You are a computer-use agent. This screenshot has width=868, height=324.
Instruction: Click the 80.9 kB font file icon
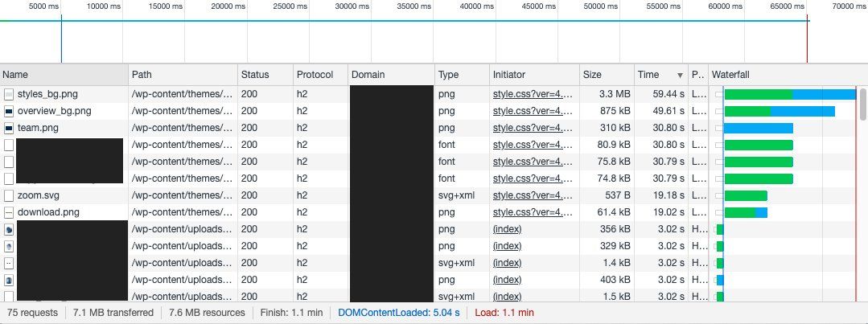(8, 145)
